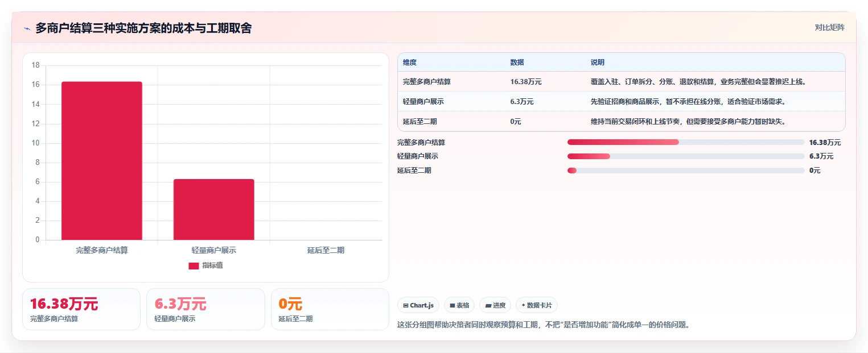Click the 轻量商户展示 progress bar
The image size is (868, 353).
[686, 156]
